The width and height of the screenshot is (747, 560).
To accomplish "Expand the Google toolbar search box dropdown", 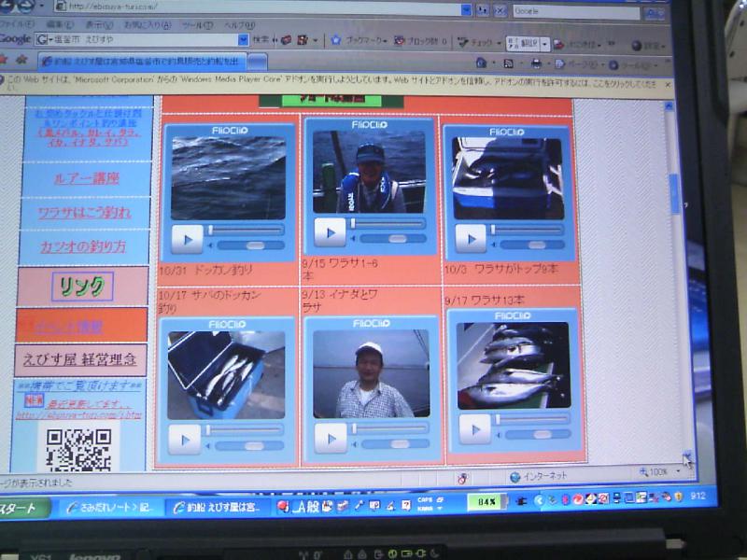I will point(243,40).
